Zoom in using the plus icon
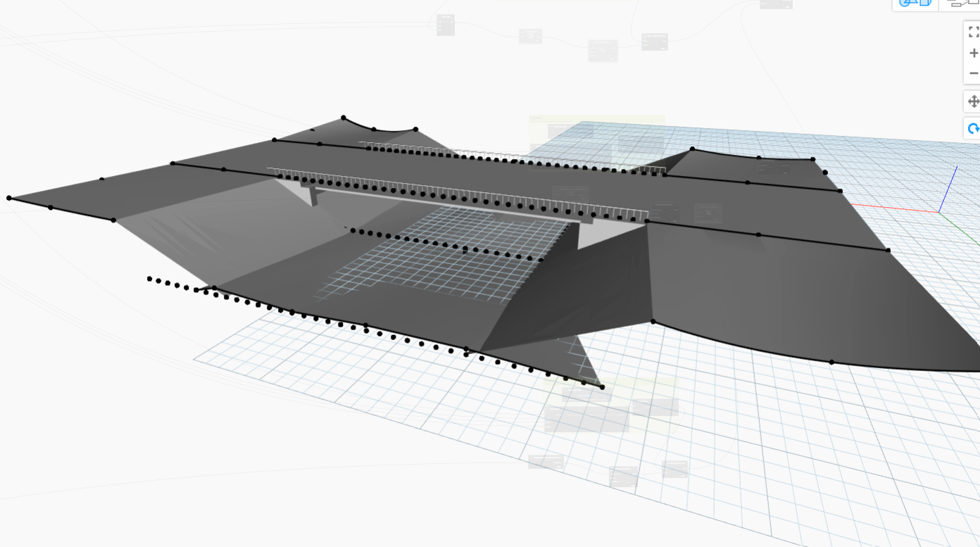 point(973,52)
